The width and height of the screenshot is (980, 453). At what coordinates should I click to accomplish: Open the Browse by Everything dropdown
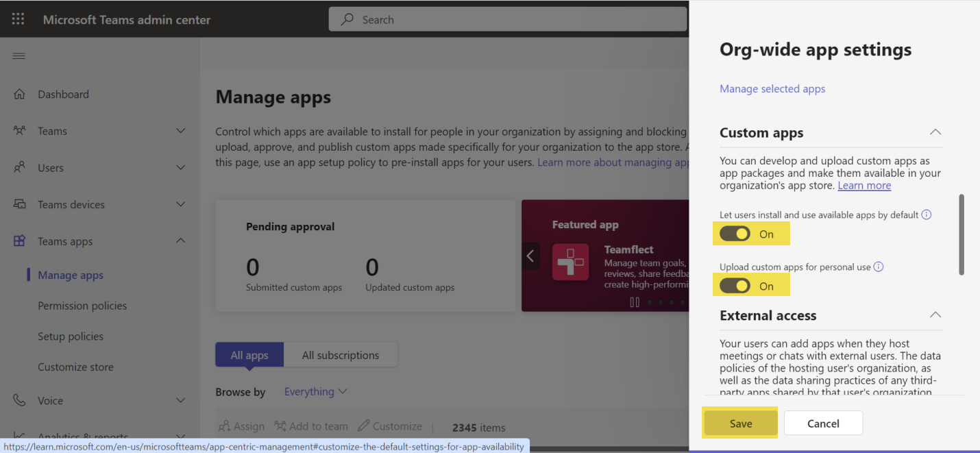(x=316, y=391)
